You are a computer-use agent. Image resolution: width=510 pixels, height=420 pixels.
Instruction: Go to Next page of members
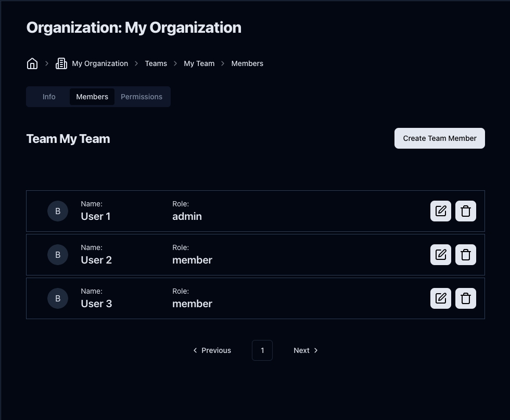coord(305,350)
